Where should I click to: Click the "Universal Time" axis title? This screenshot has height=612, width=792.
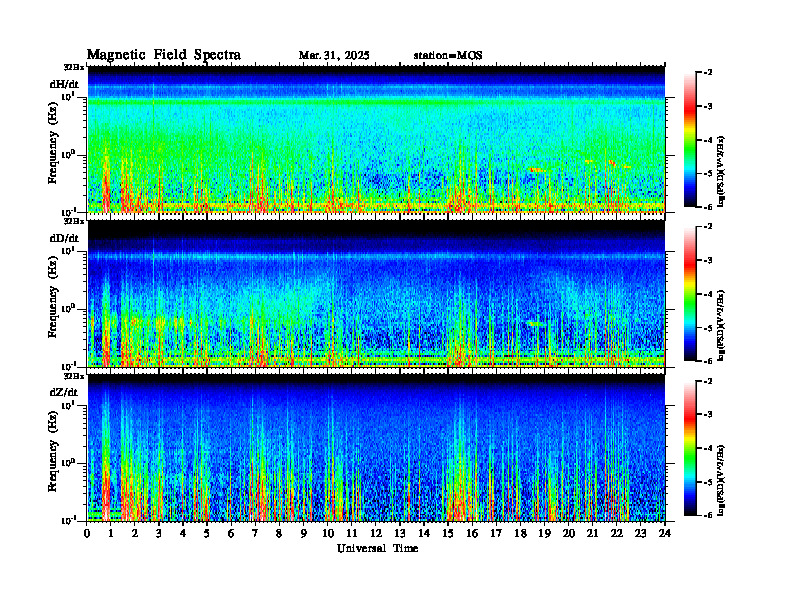377,548
